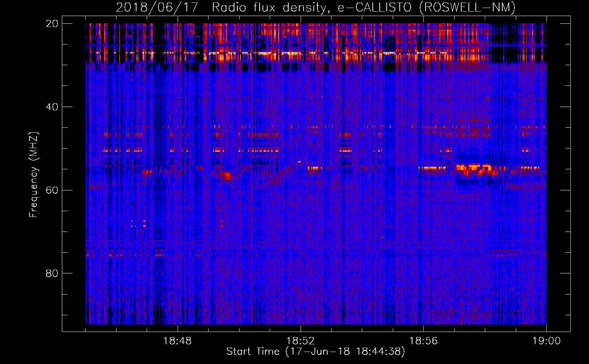Click the plot title mentioning e-CALLISTO
Image resolution: width=589 pixels, height=364 pixels.
pyautogui.click(x=316, y=7)
